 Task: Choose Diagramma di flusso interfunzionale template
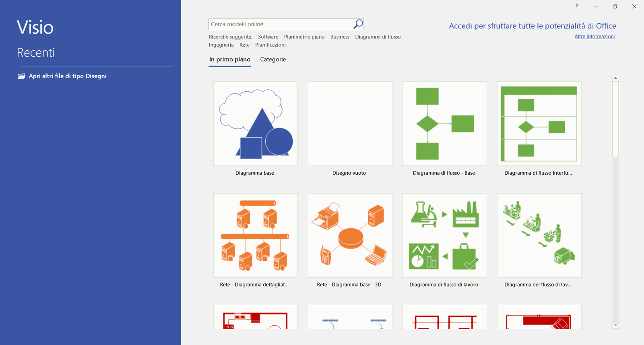pyautogui.click(x=539, y=124)
